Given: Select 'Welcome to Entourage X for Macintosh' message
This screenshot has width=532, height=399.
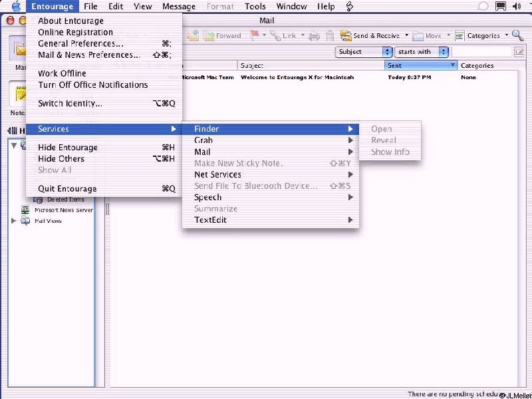Looking at the screenshot, I should point(297,77).
